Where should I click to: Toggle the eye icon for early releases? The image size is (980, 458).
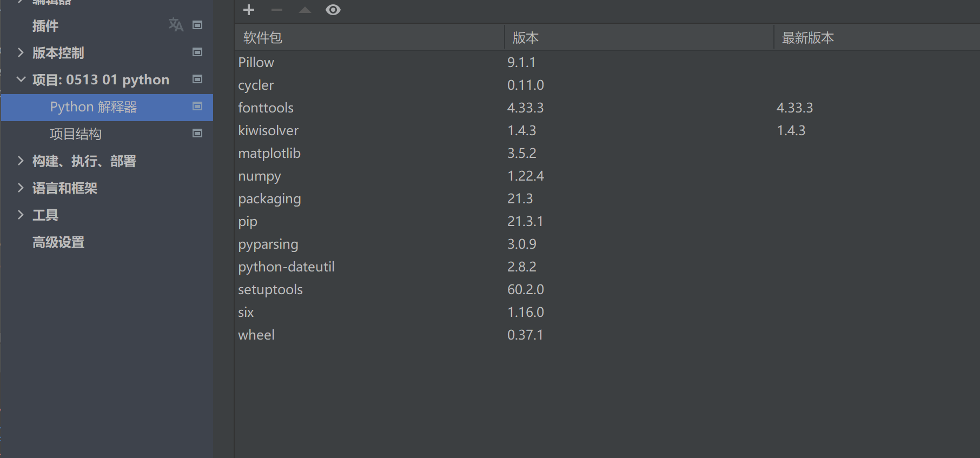tap(333, 10)
